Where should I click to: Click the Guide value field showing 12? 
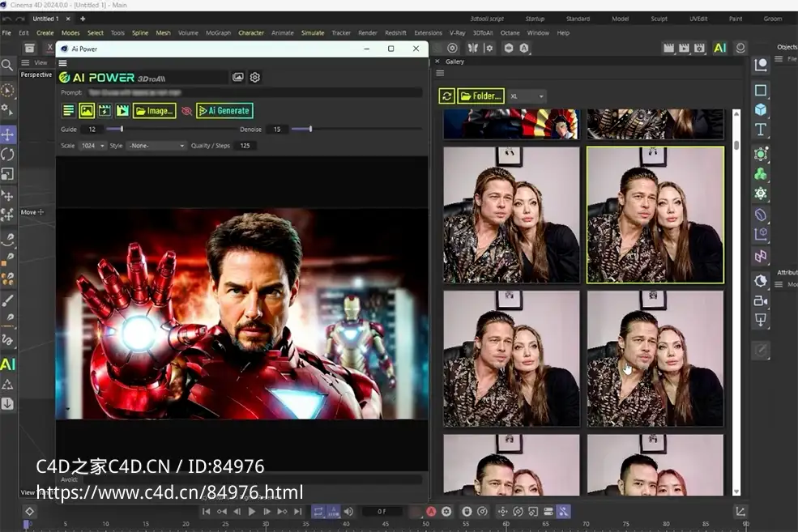point(92,130)
